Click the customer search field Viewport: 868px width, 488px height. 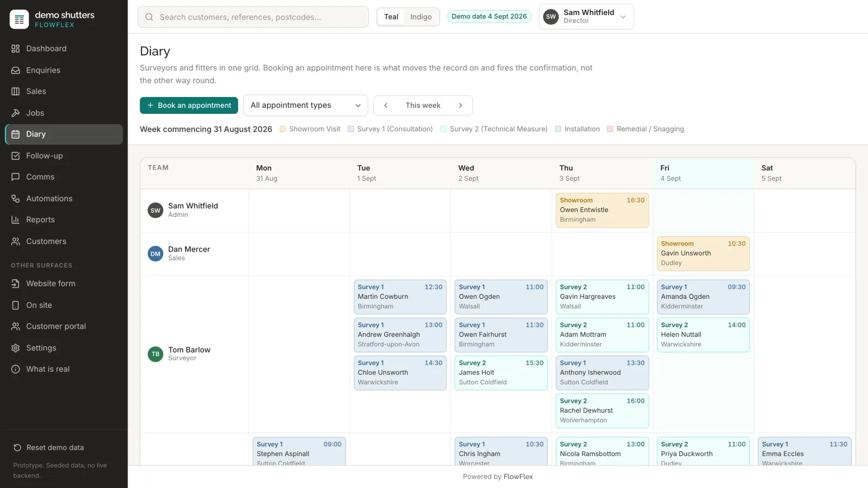click(x=253, y=17)
